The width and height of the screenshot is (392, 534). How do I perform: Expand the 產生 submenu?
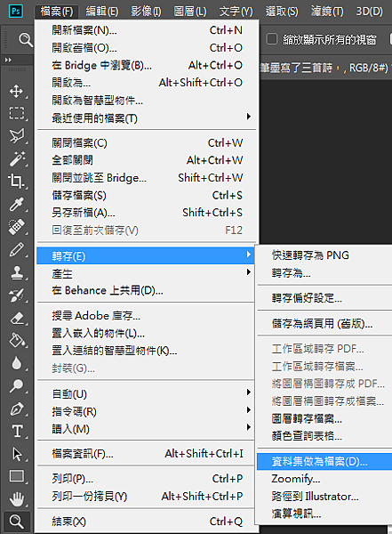pyautogui.click(x=146, y=273)
